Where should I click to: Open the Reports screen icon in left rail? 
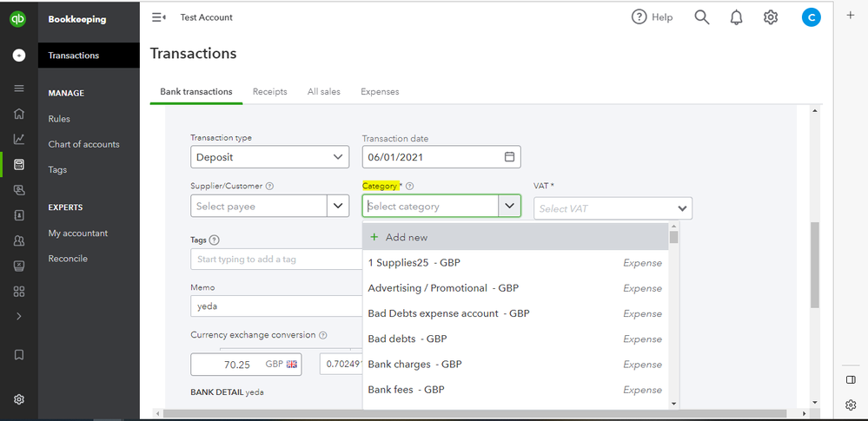19,266
